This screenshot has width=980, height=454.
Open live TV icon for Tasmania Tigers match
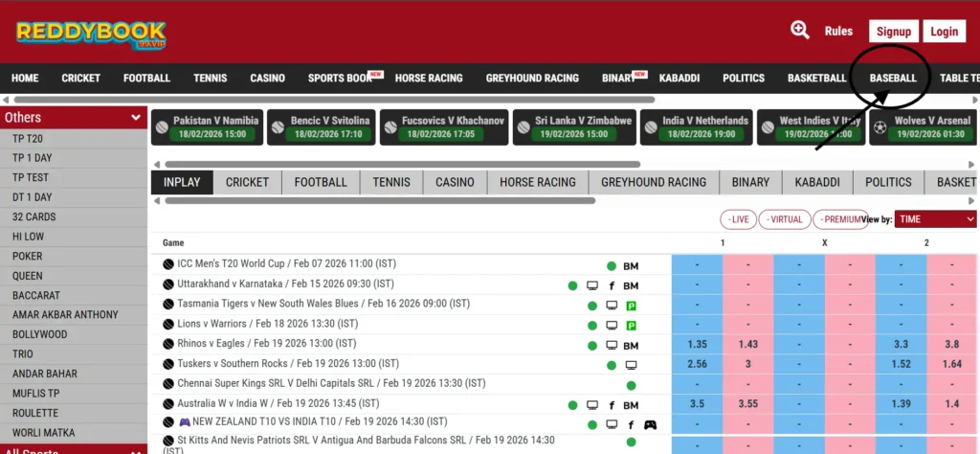pos(612,306)
